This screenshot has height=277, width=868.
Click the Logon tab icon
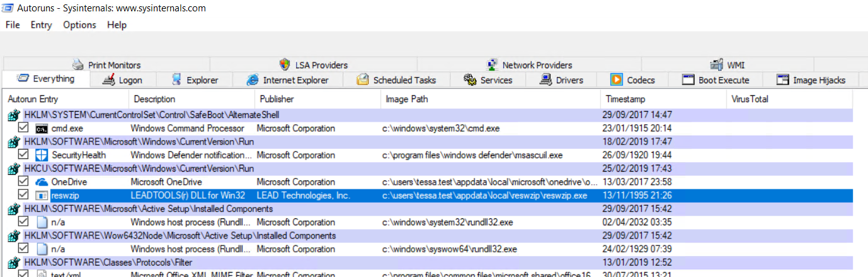(109, 80)
